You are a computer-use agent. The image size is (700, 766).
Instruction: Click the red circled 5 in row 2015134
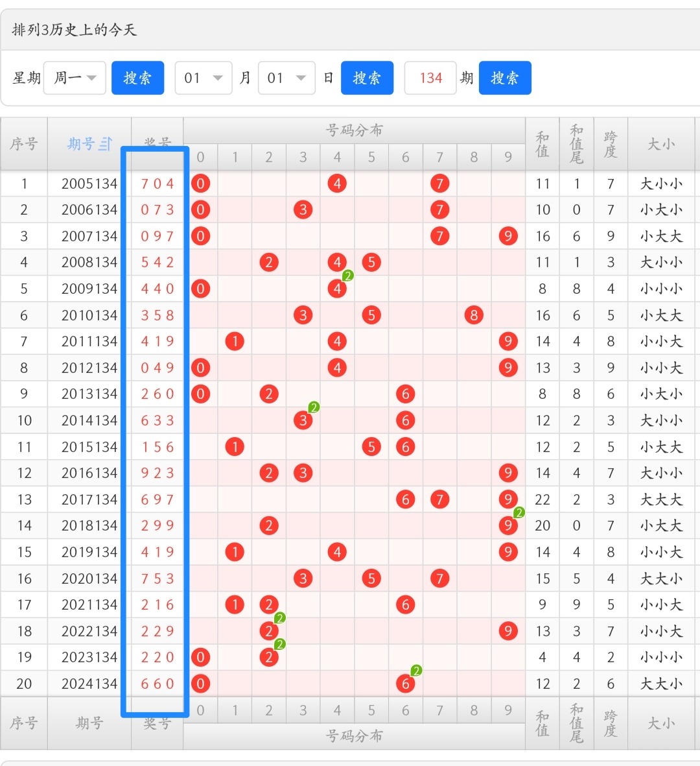(x=371, y=446)
